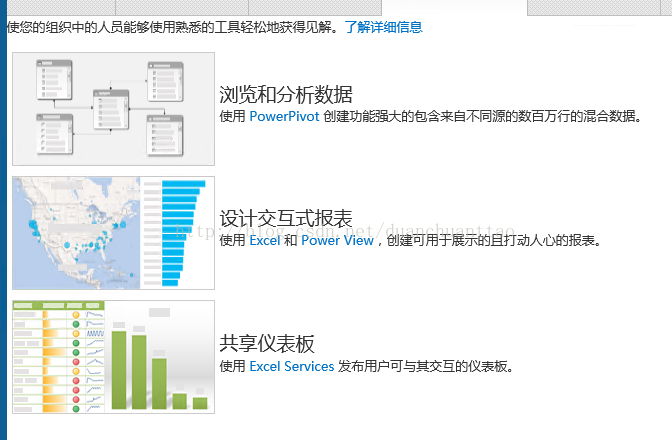The height and width of the screenshot is (440, 672).
Task: Click the description text 创建功能强大的包含来自不同源
Action: tap(482, 117)
